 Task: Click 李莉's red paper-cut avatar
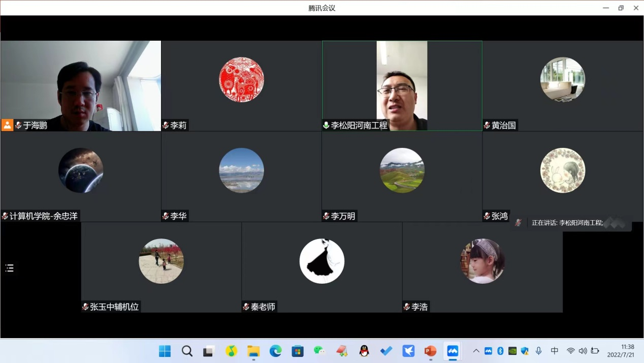[x=241, y=80]
